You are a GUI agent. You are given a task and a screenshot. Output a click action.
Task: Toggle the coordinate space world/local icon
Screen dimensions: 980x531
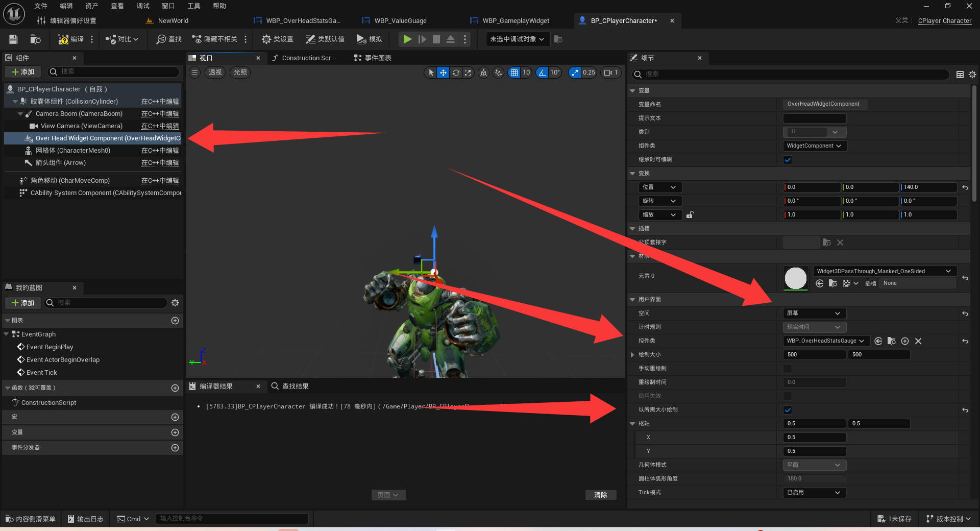[x=484, y=73]
